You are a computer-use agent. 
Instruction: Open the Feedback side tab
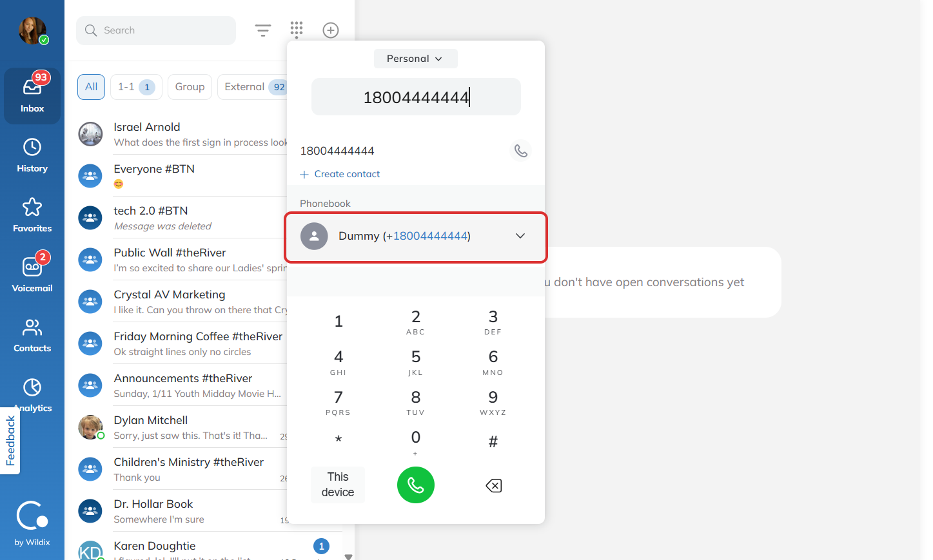[10, 441]
